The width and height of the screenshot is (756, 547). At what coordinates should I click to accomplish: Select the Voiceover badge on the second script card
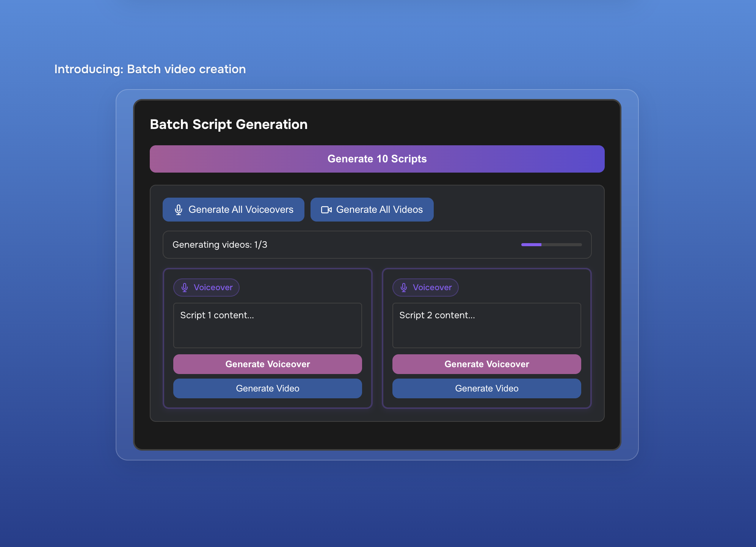point(425,287)
